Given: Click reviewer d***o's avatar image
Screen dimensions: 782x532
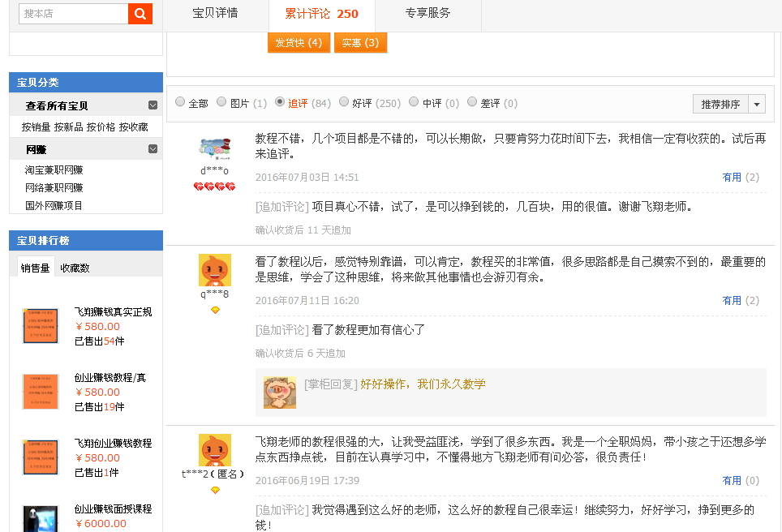Looking at the screenshot, I should (215, 149).
